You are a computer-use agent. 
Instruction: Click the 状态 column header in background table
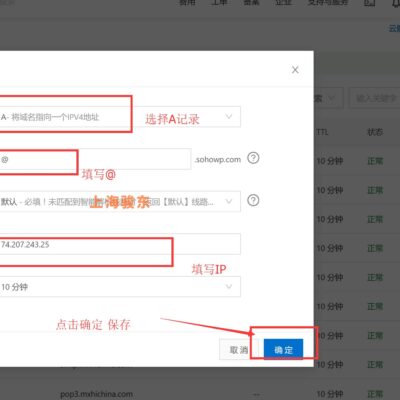coord(375,132)
